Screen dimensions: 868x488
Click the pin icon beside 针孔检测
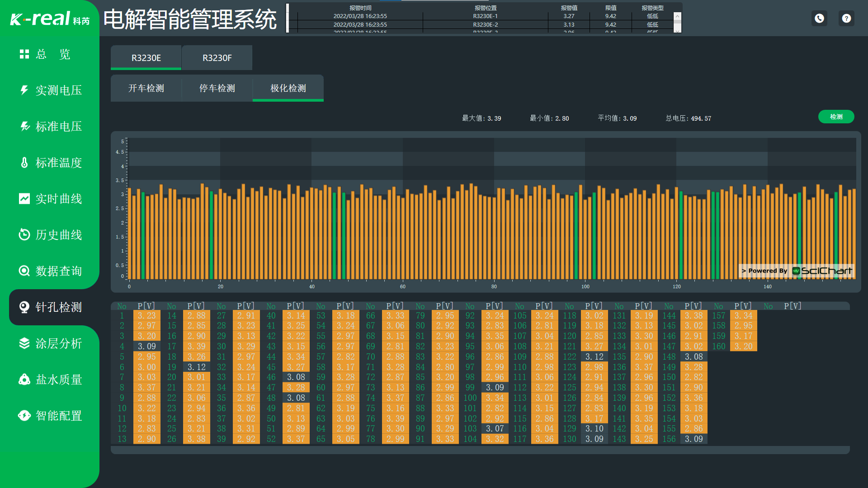pyautogui.click(x=24, y=307)
